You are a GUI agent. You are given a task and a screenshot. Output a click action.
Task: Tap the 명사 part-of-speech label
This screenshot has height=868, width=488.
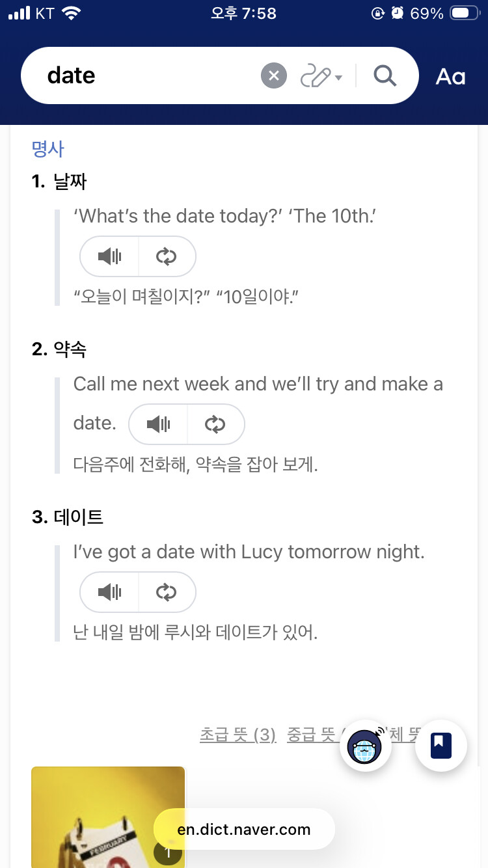(x=47, y=148)
